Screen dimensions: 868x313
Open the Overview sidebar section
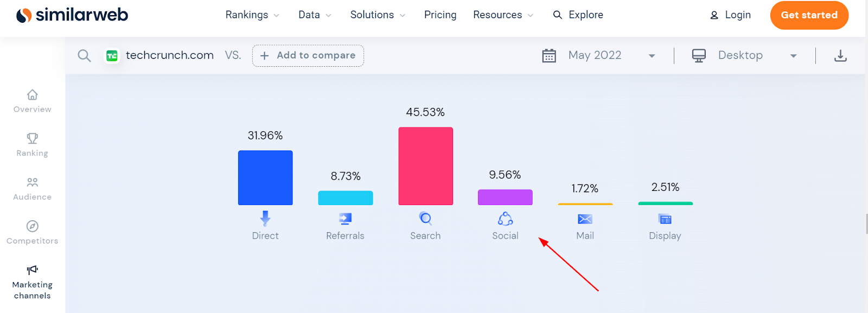tap(33, 101)
